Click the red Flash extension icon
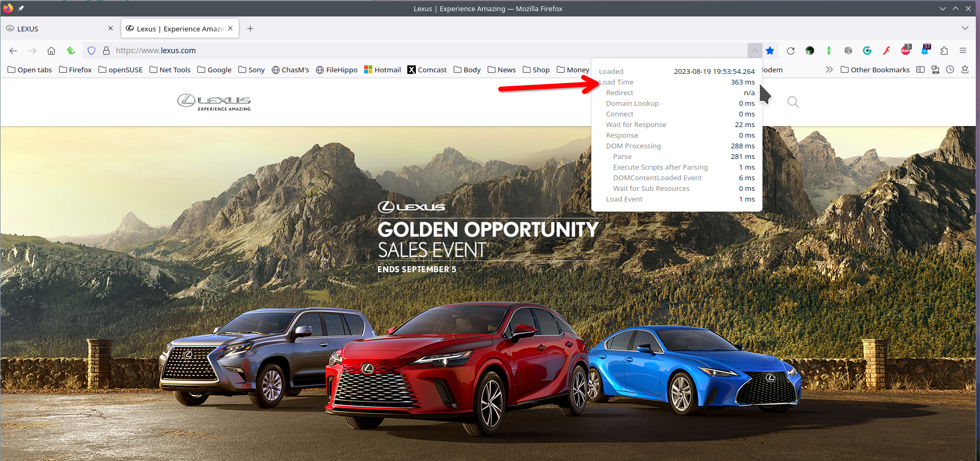 [886, 51]
